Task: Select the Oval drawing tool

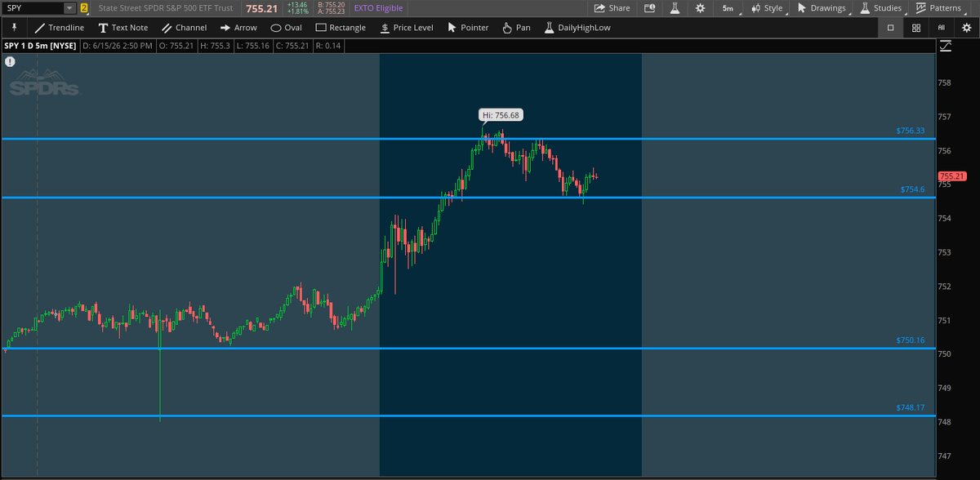Action: coord(286,28)
